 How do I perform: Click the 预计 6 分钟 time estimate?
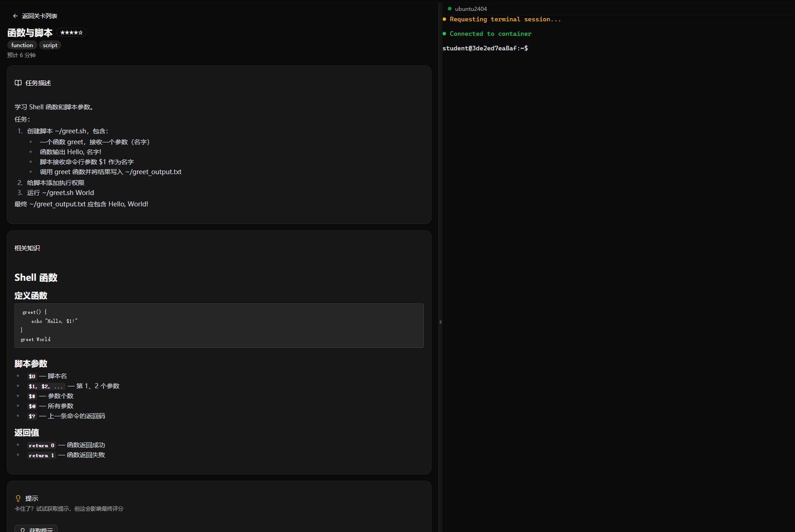(x=21, y=55)
